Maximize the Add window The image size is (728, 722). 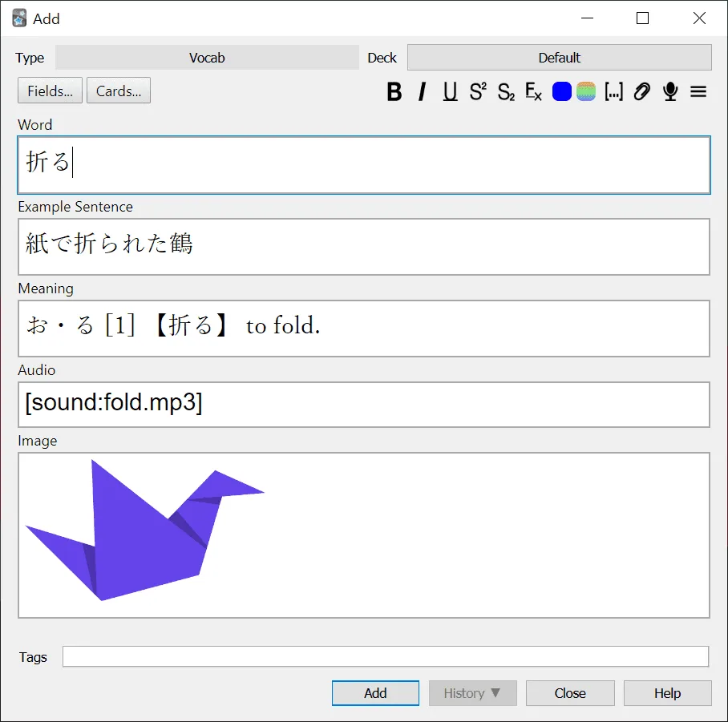[642, 18]
